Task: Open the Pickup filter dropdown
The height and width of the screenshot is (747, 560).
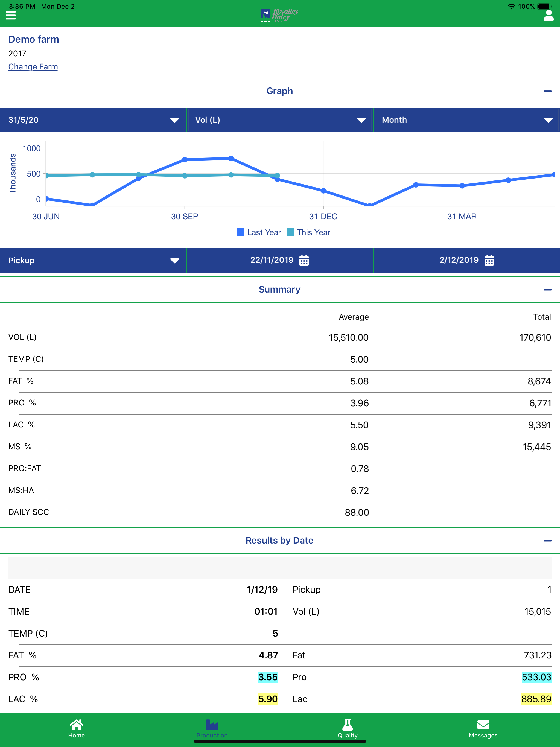Action: click(93, 261)
